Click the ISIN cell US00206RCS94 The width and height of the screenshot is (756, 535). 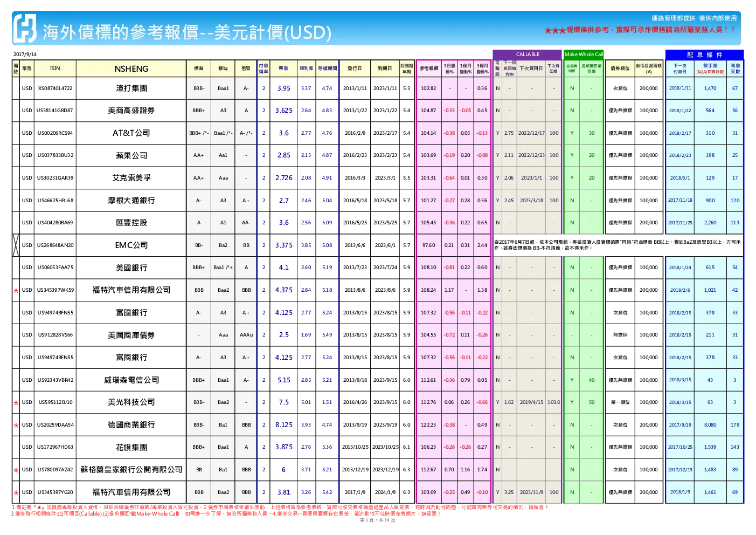pyautogui.click(x=55, y=133)
